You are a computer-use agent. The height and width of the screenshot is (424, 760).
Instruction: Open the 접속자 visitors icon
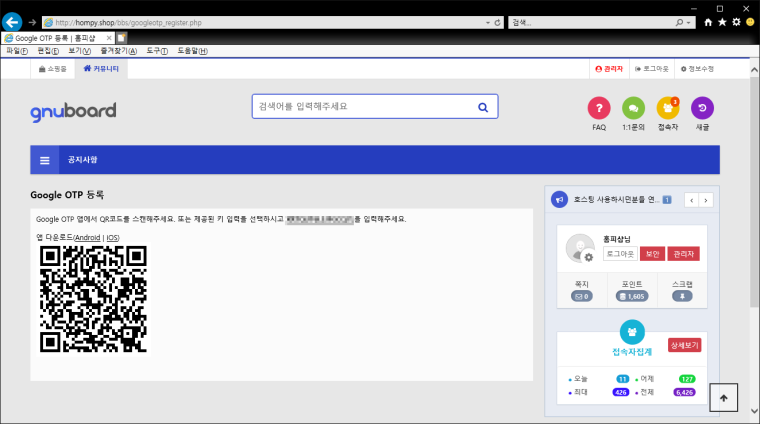[667, 108]
